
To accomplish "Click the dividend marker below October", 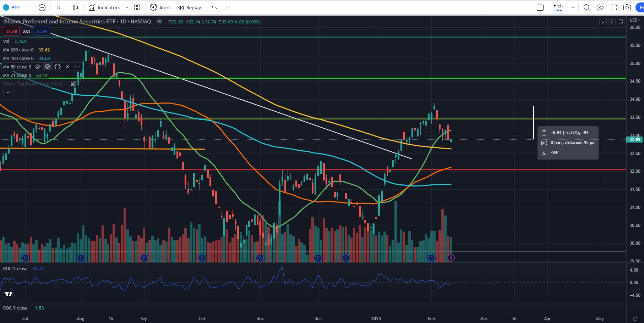I will coord(202,258).
